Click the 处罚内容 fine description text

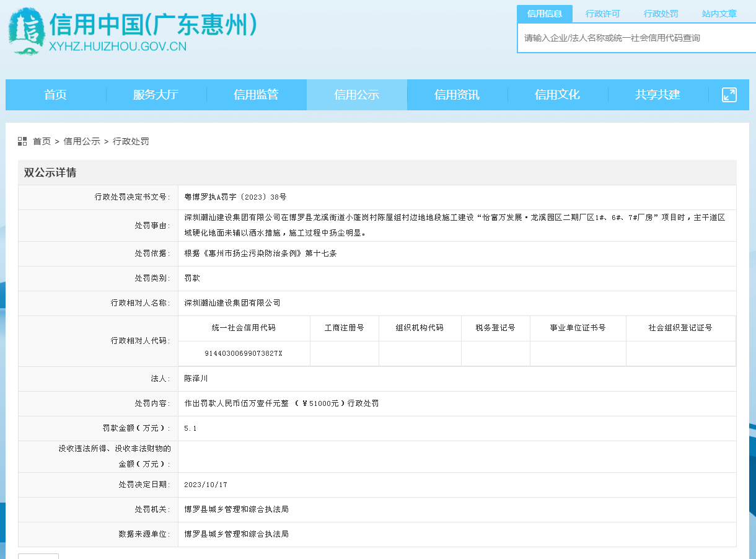click(x=282, y=403)
